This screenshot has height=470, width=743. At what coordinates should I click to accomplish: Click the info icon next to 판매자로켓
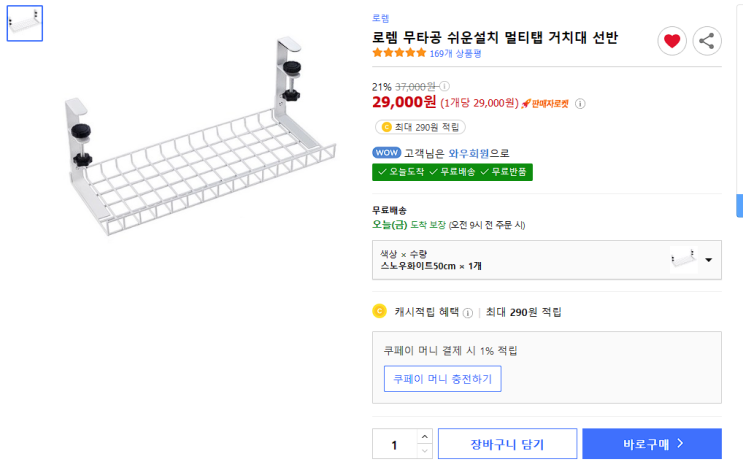click(580, 103)
